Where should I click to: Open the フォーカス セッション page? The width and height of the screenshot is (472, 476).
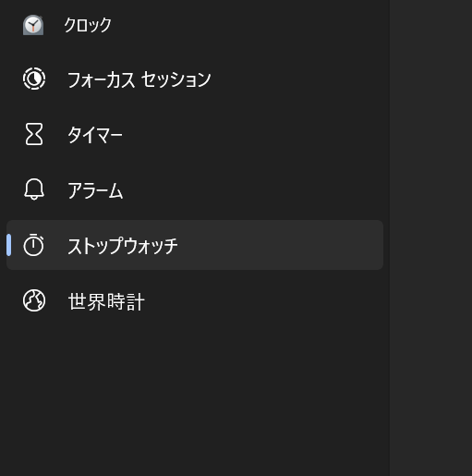[x=139, y=79]
